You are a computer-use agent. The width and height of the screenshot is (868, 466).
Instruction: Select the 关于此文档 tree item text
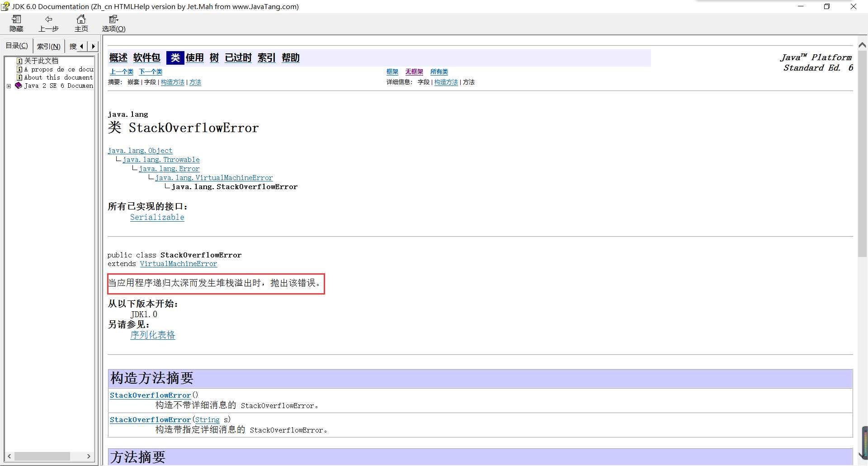pyautogui.click(x=42, y=61)
